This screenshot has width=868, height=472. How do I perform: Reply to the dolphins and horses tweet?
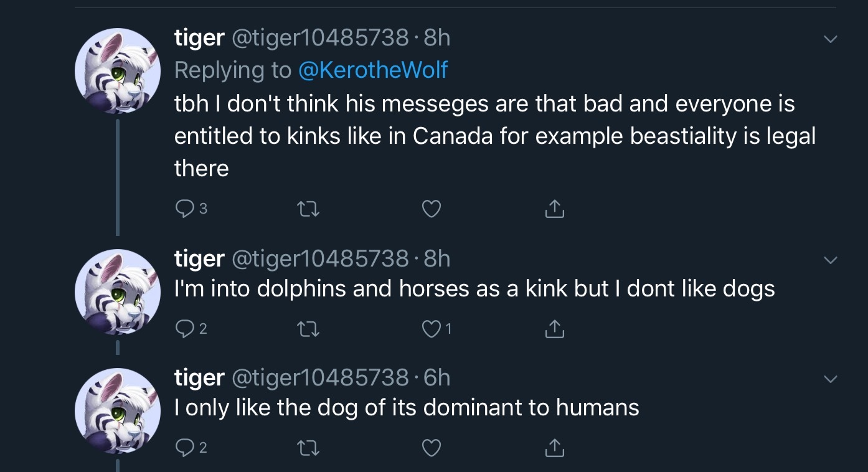pyautogui.click(x=184, y=329)
